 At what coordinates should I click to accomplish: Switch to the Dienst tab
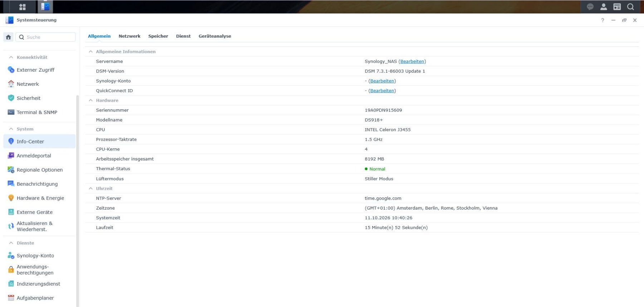click(x=183, y=36)
